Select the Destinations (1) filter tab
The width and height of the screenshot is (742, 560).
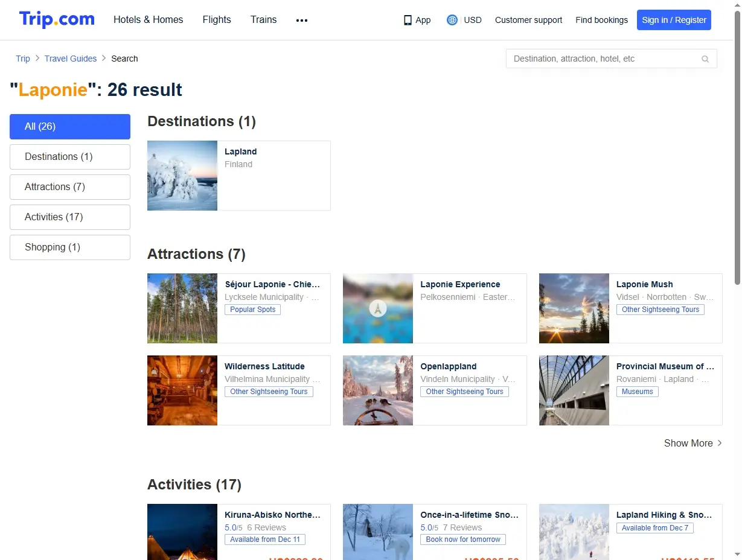pos(70,157)
